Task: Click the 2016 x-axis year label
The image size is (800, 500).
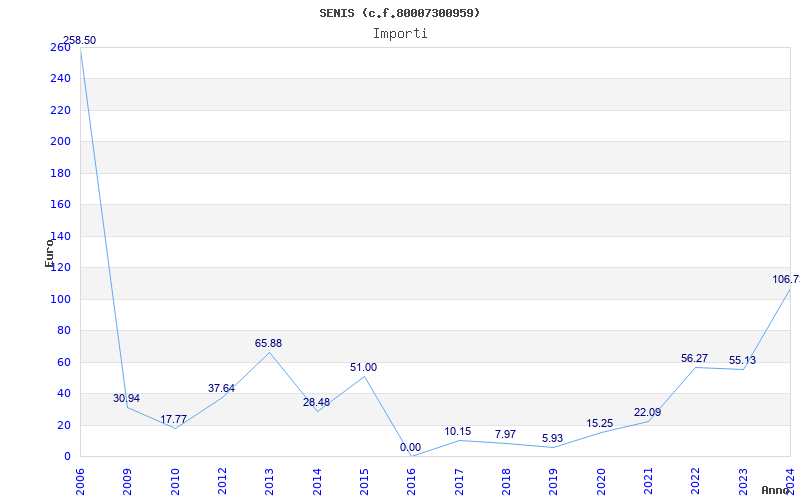Action: pyautogui.click(x=412, y=482)
